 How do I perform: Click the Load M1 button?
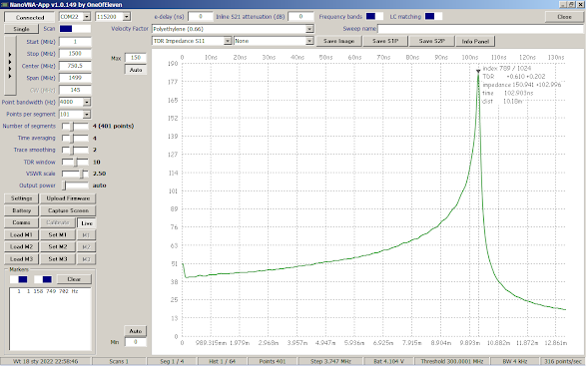tap(21, 235)
